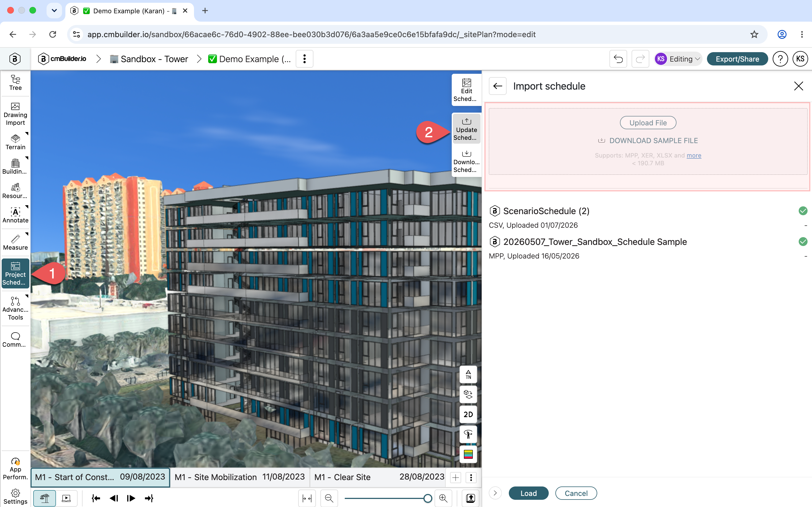Screen dimensions: 812x507
Task: Switch the viewport to 2D view
Action: [468, 414]
